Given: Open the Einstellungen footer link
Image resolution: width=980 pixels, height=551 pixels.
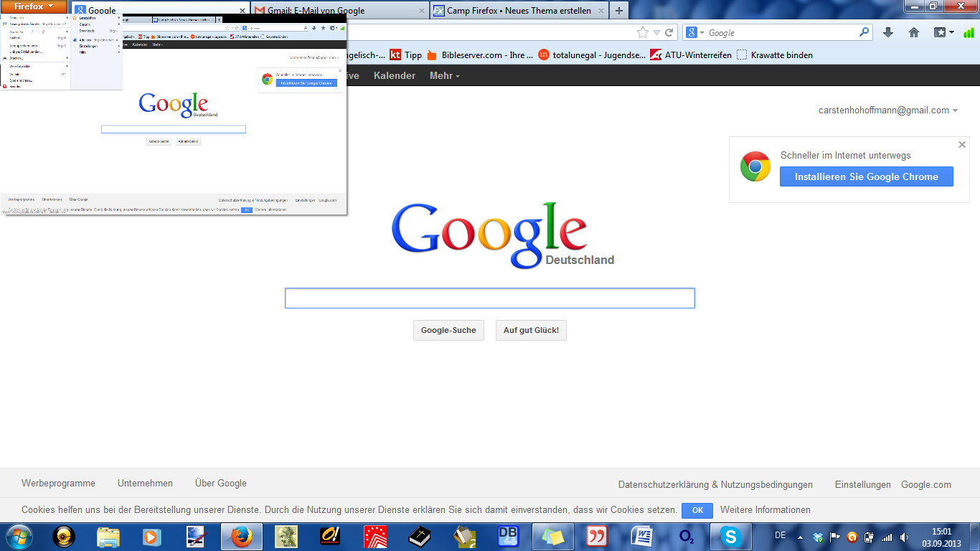Looking at the screenshot, I should tap(863, 484).
